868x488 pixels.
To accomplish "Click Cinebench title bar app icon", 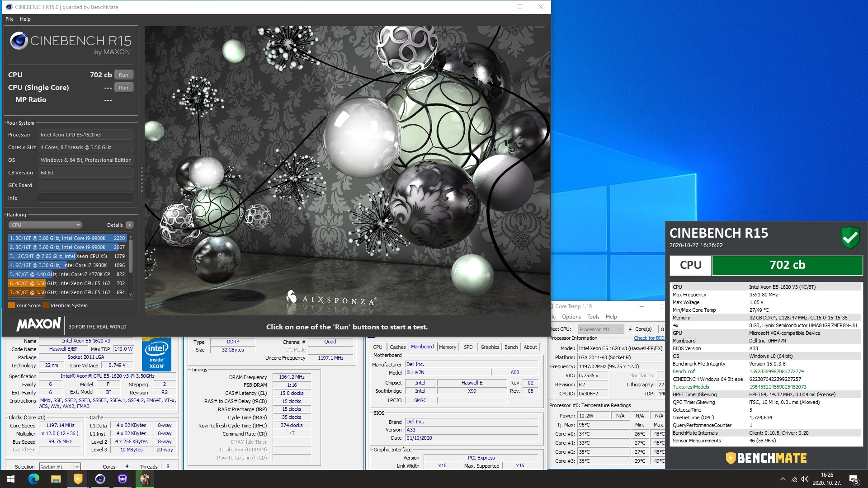I will click(x=9, y=7).
